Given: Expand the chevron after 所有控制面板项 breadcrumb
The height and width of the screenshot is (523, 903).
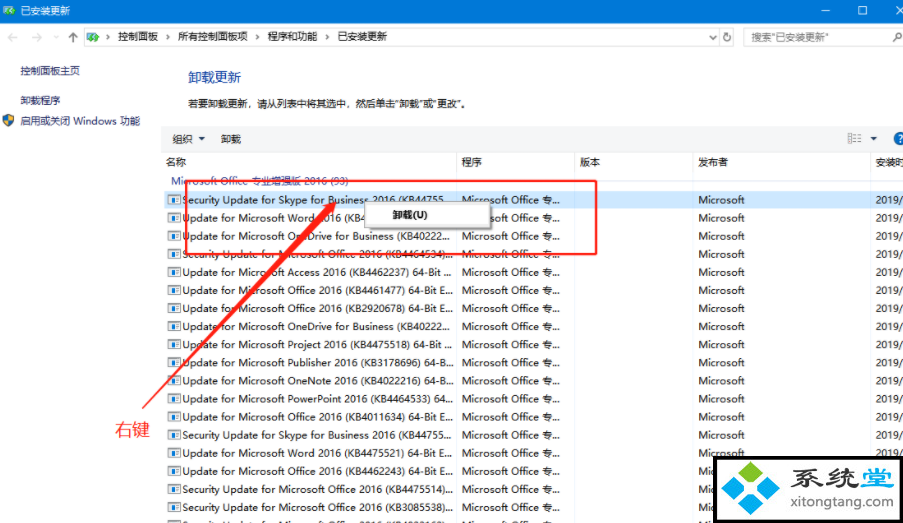Looking at the screenshot, I should coord(257,37).
